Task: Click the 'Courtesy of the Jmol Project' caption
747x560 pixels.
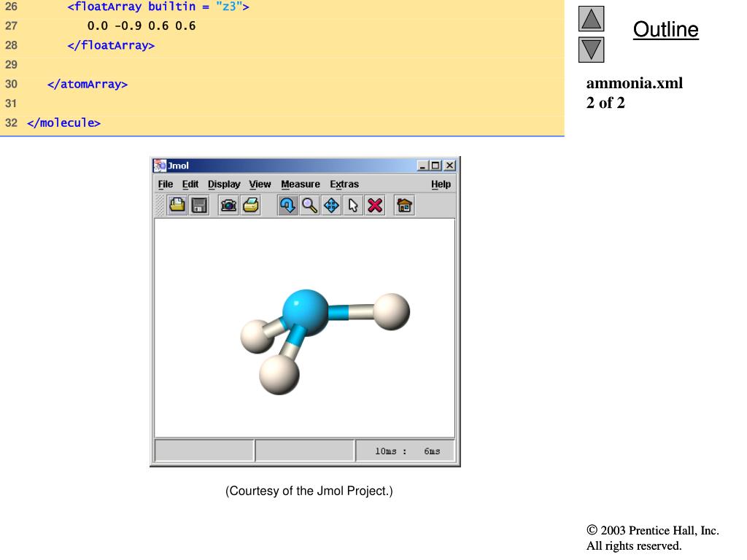Action: (x=309, y=491)
